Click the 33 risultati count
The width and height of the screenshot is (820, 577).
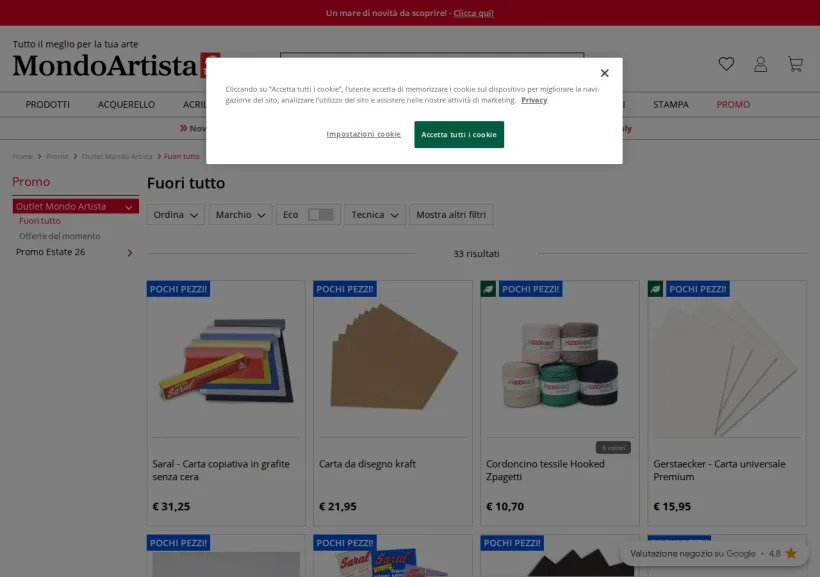pos(476,254)
